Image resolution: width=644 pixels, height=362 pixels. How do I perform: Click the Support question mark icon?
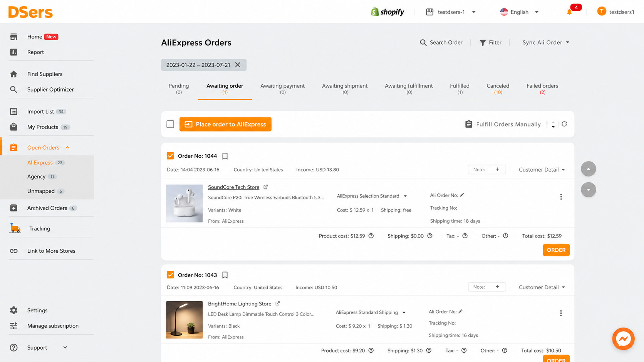pyautogui.click(x=13, y=347)
